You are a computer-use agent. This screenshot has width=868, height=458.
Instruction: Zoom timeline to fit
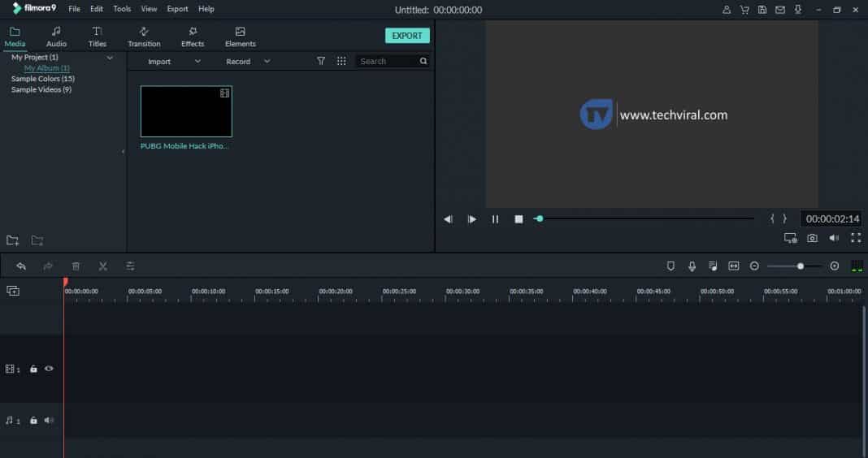[733, 266]
